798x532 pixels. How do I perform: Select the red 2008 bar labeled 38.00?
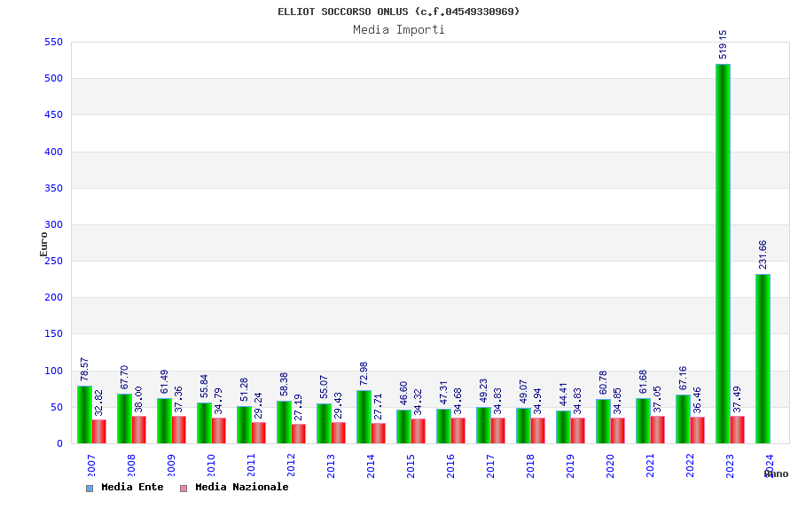[139, 430]
